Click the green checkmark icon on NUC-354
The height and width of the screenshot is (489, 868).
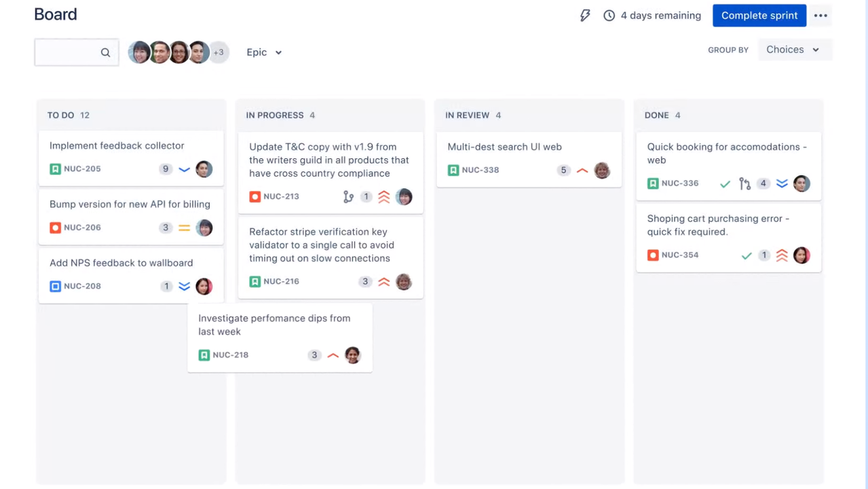[746, 255]
